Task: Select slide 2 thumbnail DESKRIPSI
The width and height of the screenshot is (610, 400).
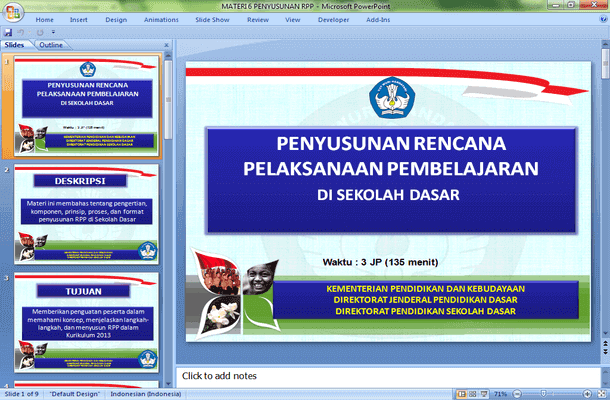Action: click(x=87, y=214)
